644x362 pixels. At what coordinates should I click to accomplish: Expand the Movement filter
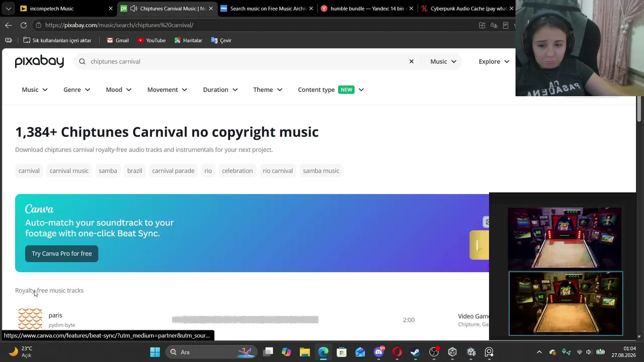pyautogui.click(x=168, y=89)
